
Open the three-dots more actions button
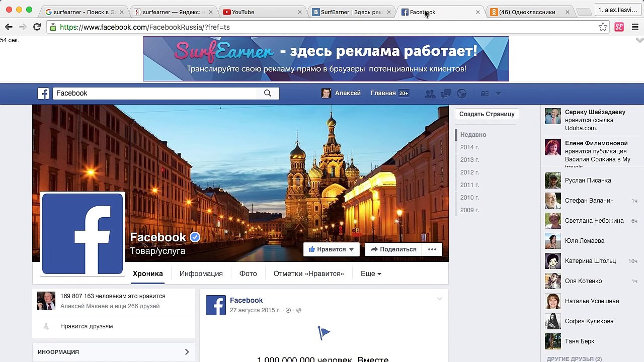[x=432, y=249]
